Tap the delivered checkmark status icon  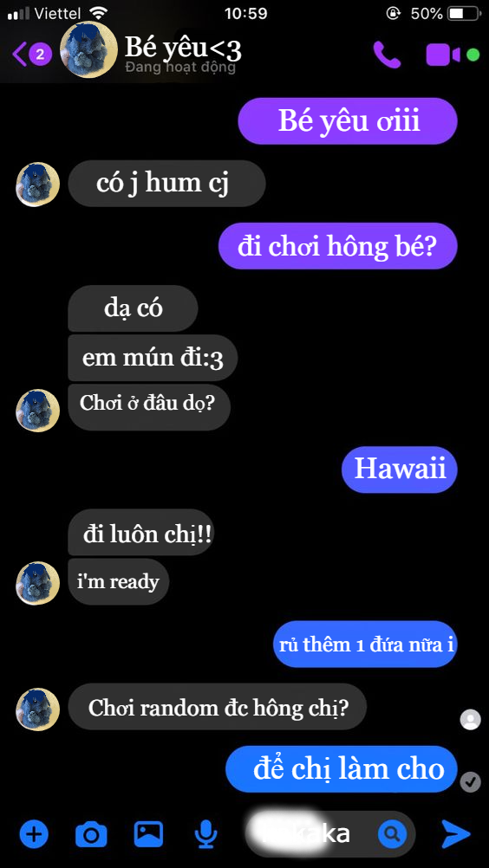(x=471, y=781)
